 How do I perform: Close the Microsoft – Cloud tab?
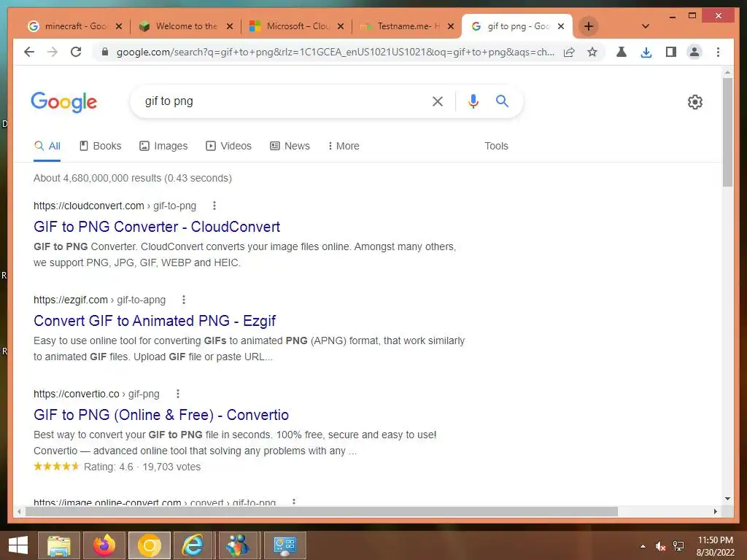click(x=341, y=26)
